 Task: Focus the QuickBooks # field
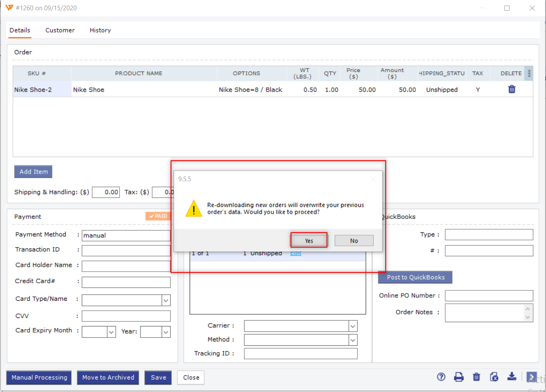click(489, 251)
